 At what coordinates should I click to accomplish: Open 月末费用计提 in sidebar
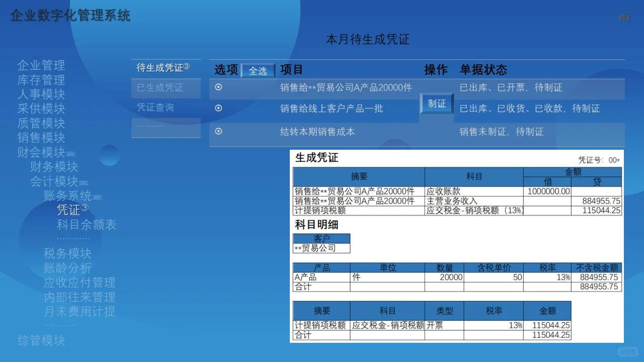(x=79, y=311)
